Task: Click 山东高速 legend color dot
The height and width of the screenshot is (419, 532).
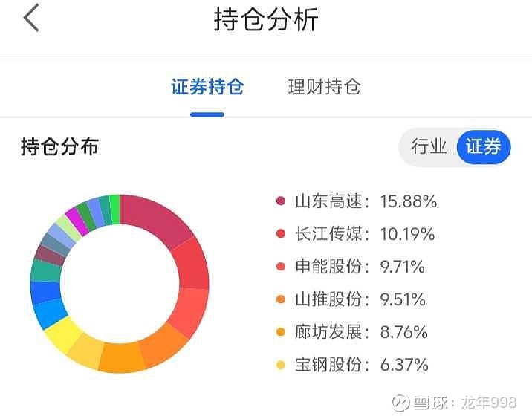Action: point(281,201)
